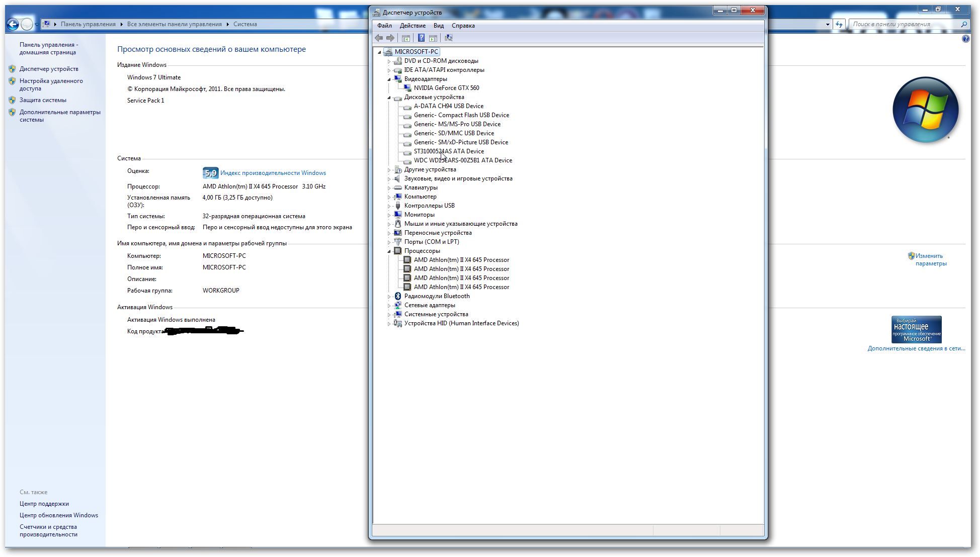Click the Monitors category icon
This screenshot has width=980, height=557.
[x=398, y=215]
